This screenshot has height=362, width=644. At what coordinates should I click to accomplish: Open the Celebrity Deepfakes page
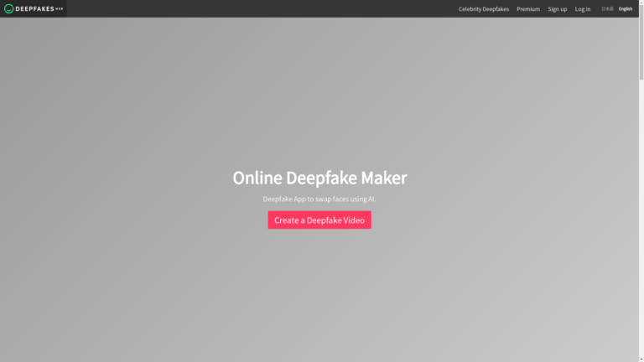click(483, 9)
